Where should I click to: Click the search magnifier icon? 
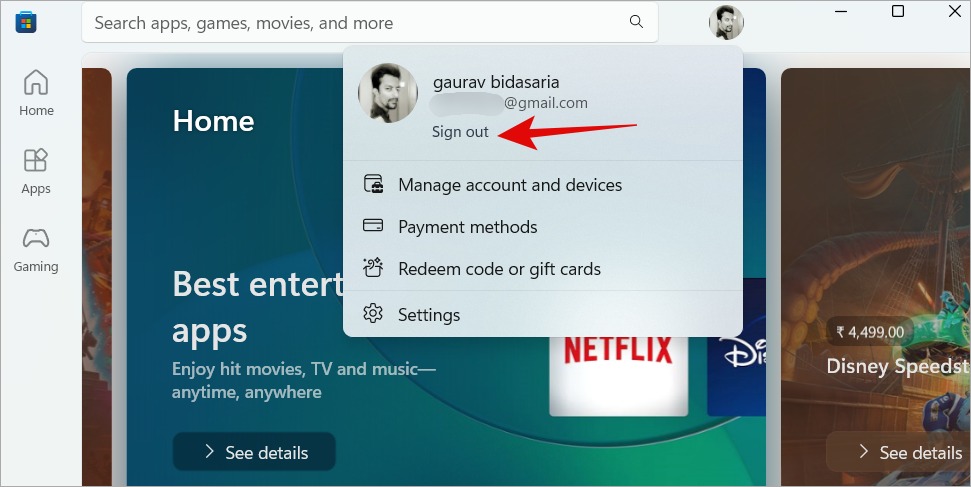[636, 22]
